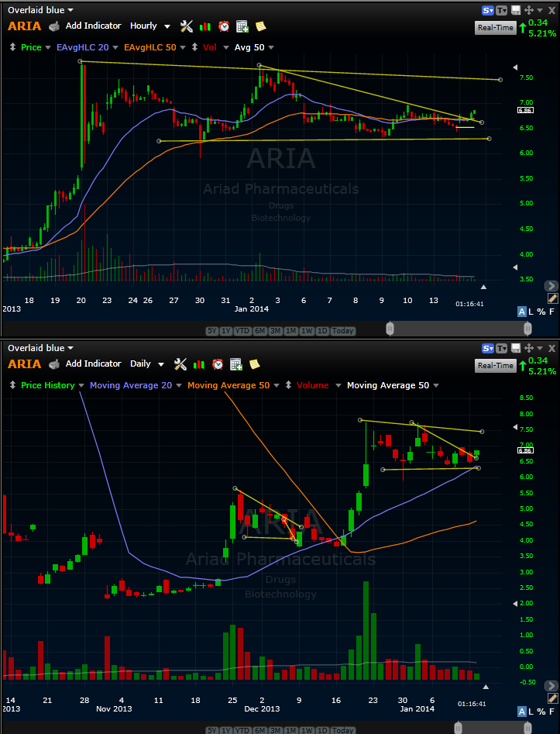Image resolution: width=560 pixels, height=734 pixels.
Task: Open the alarm clock alert icon in Daily chart
Action: click(x=218, y=364)
